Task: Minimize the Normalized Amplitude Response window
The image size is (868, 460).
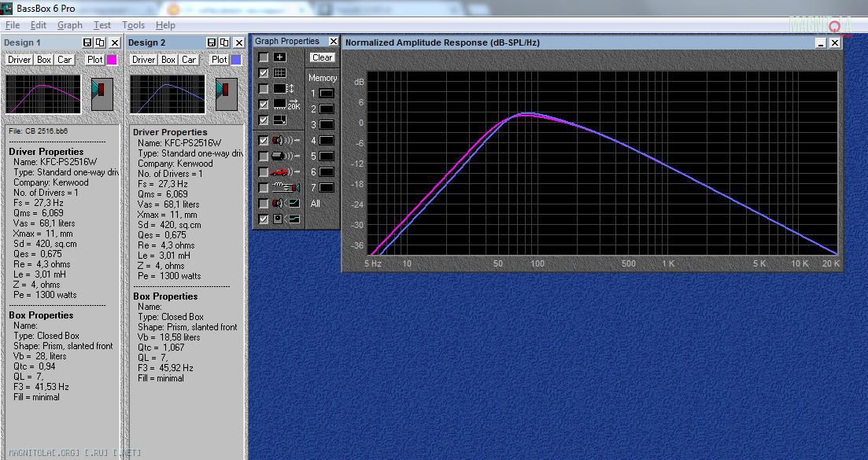Action: tap(821, 42)
